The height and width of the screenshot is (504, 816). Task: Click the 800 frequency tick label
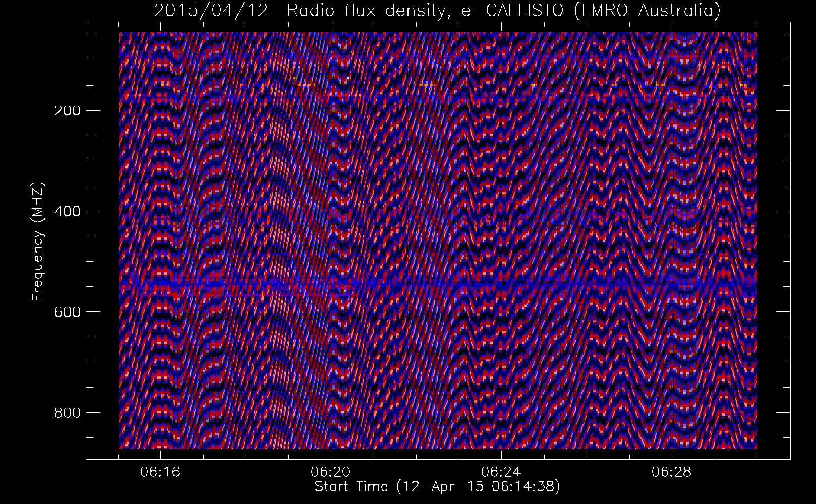[67, 413]
